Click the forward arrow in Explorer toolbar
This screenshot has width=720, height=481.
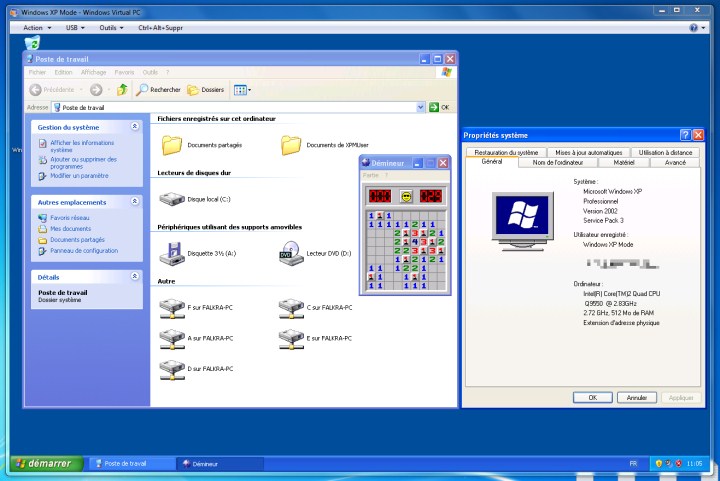pos(96,90)
